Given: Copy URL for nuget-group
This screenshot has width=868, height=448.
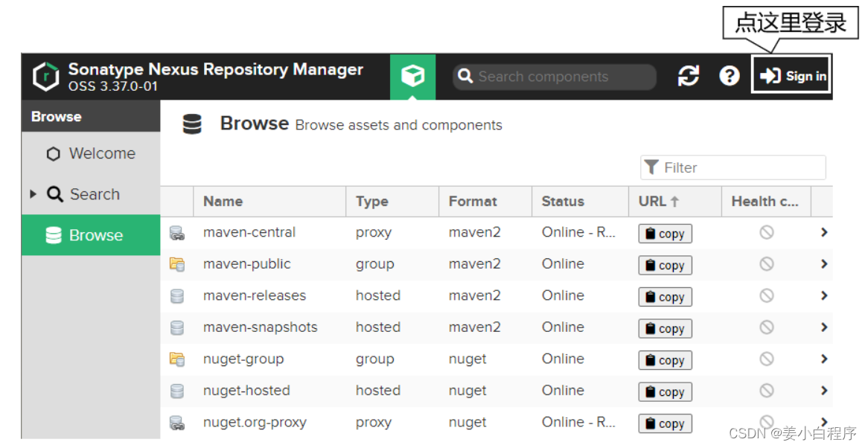Looking at the screenshot, I should 665,360.
